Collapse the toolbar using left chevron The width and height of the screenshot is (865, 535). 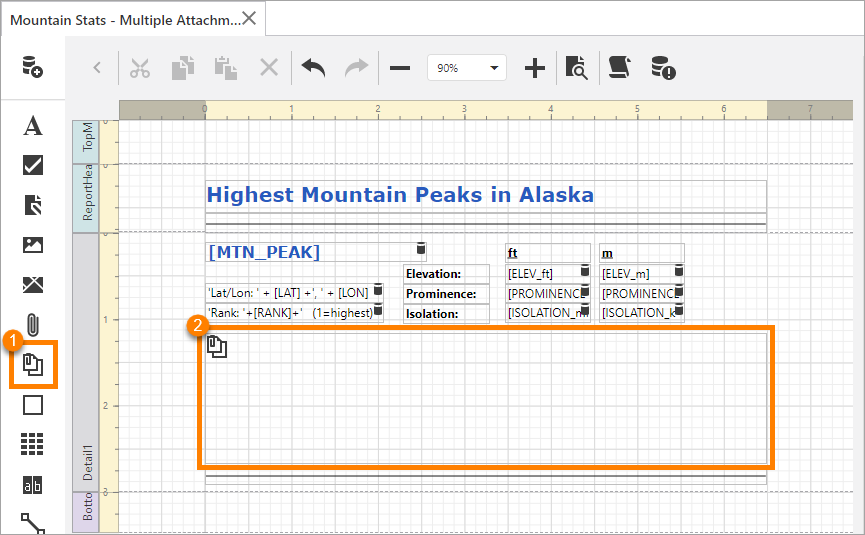(97, 68)
